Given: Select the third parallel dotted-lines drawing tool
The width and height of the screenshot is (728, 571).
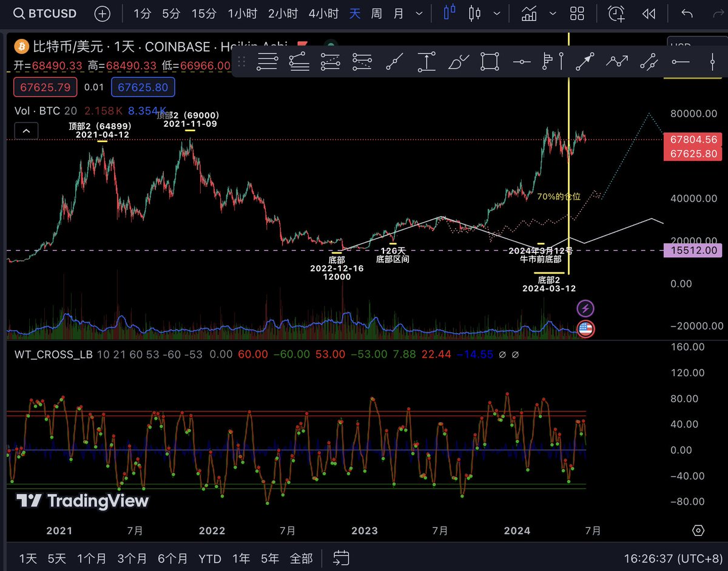Looking at the screenshot, I should click(x=331, y=61).
